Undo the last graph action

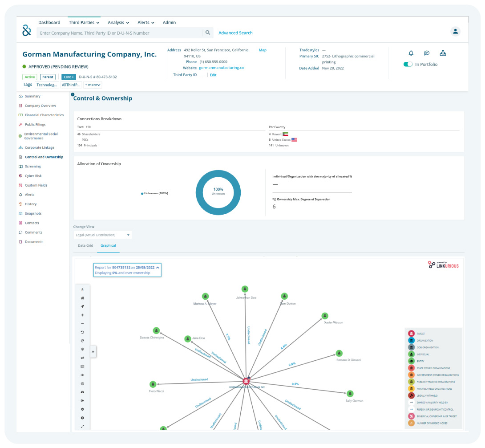(82, 332)
